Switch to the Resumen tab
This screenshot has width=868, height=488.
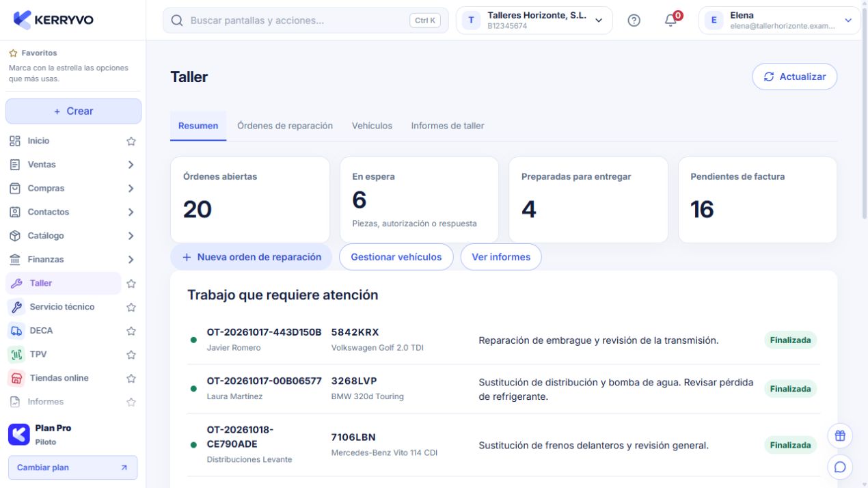[x=198, y=126]
